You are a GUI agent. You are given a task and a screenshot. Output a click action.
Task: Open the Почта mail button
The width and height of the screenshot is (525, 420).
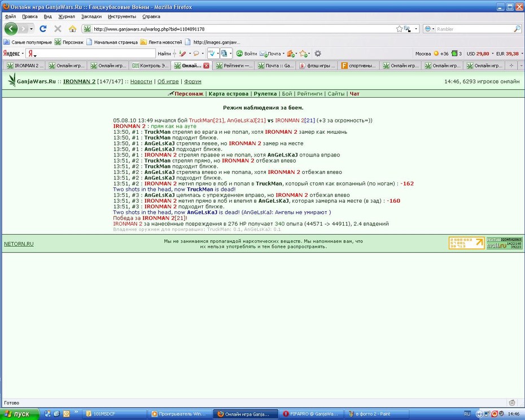click(x=270, y=54)
